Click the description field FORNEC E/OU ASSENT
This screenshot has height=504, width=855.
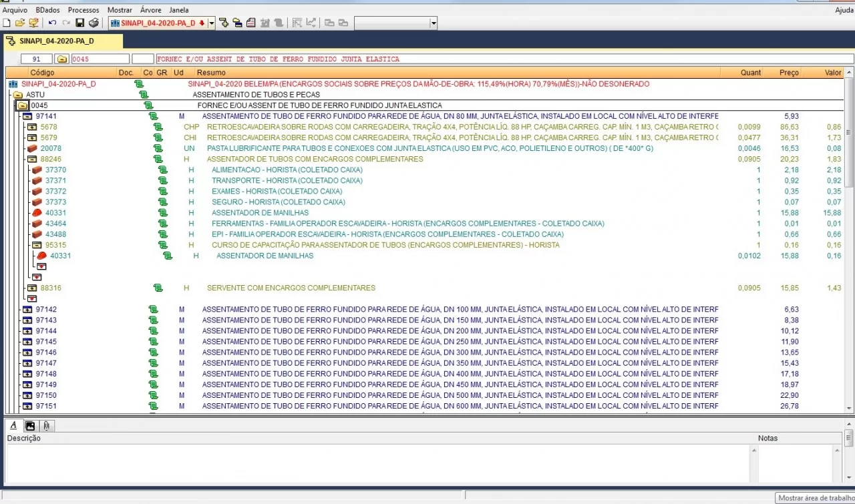point(504,59)
